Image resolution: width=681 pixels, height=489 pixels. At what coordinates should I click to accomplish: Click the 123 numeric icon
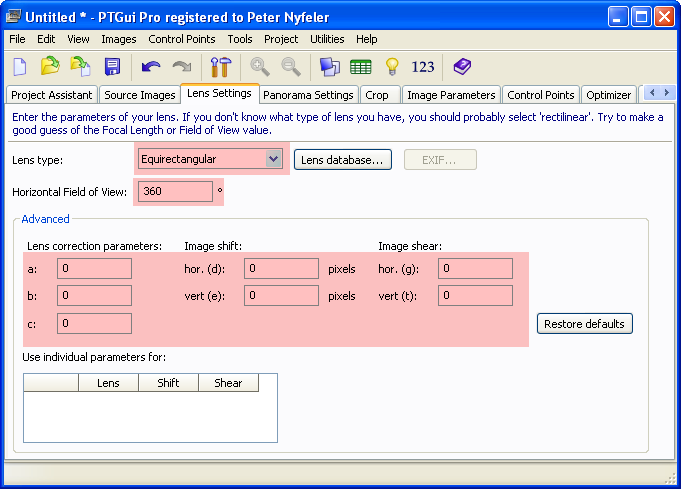coord(423,67)
